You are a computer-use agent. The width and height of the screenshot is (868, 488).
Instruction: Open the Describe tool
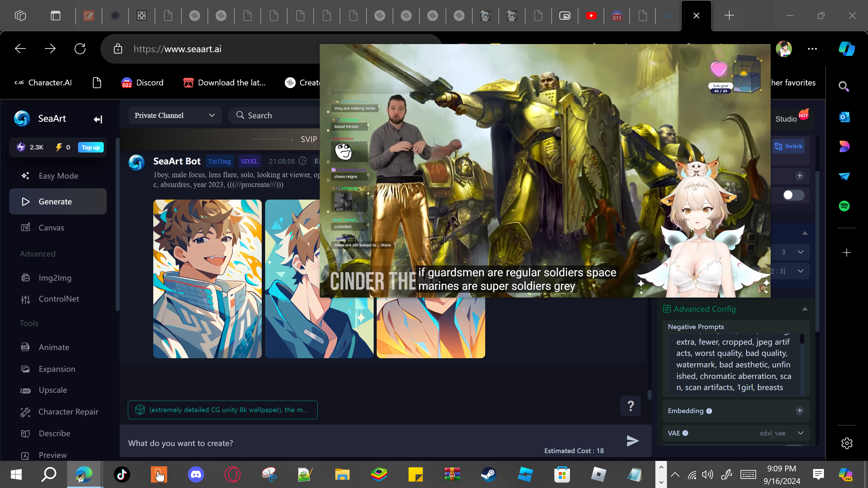58,433
